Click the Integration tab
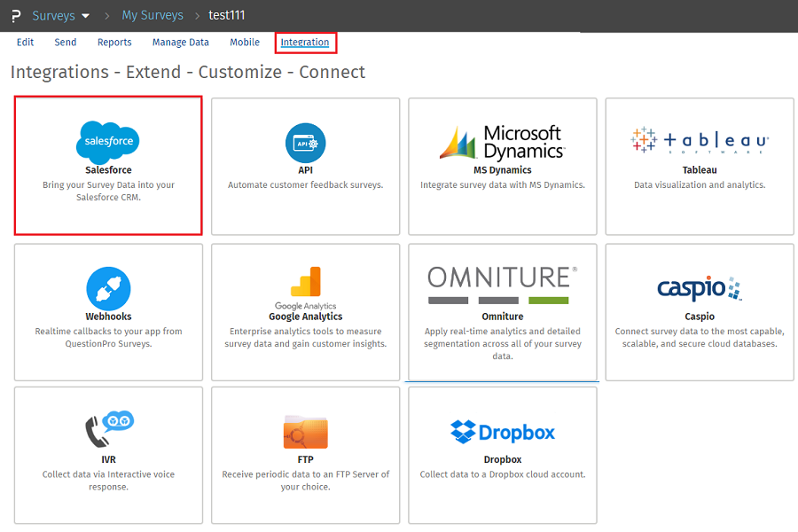The image size is (798, 532). [304, 43]
